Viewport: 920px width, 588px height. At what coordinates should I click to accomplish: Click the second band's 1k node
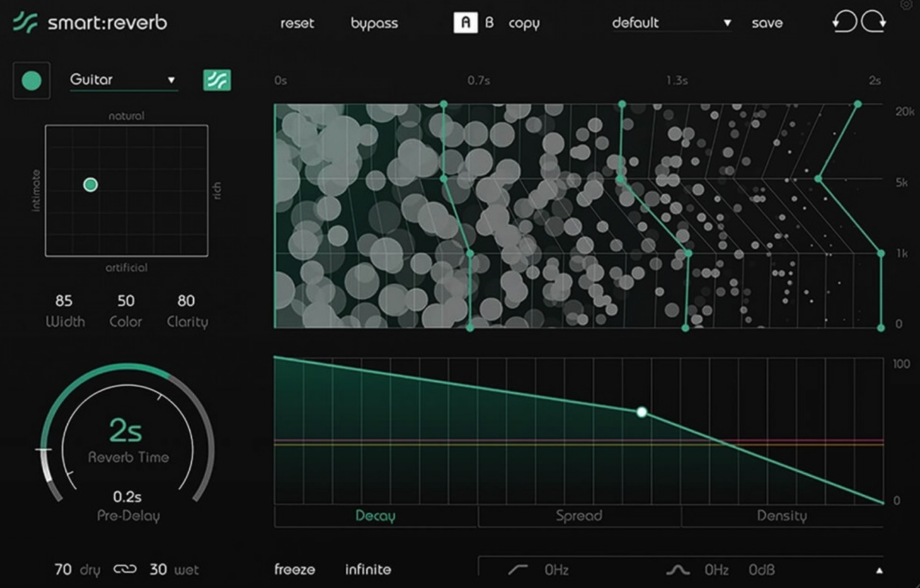click(688, 254)
